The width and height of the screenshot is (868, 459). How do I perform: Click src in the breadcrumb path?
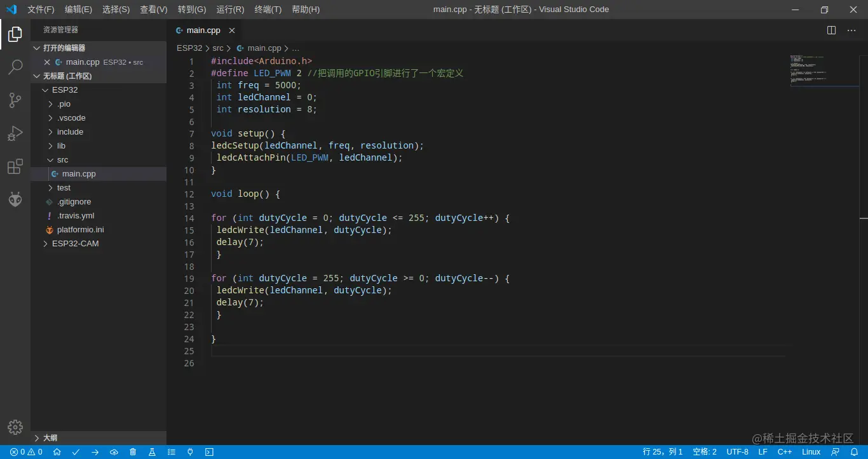218,48
